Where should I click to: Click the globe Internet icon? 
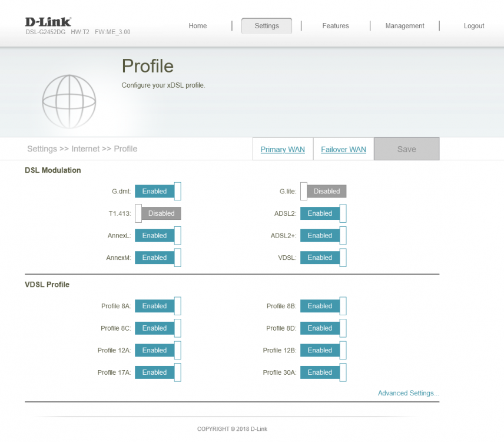(x=69, y=100)
